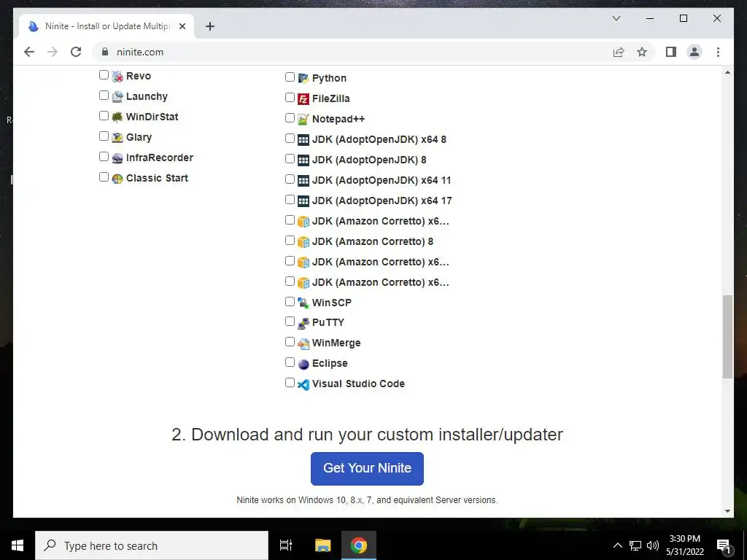Image resolution: width=747 pixels, height=560 pixels.
Task: Close the Ninite tab
Action: tap(182, 26)
